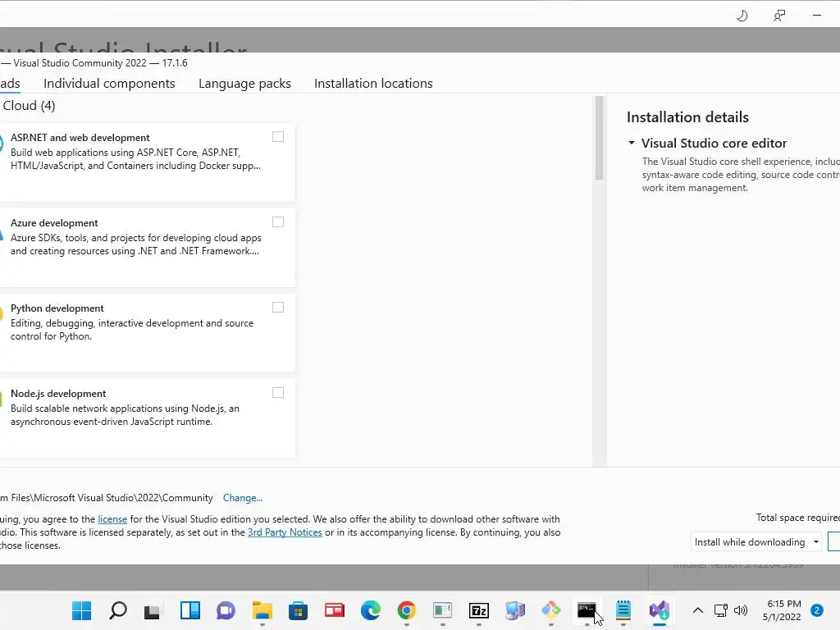
Task: Open the red news app taskbar icon
Action: [x=335, y=610]
